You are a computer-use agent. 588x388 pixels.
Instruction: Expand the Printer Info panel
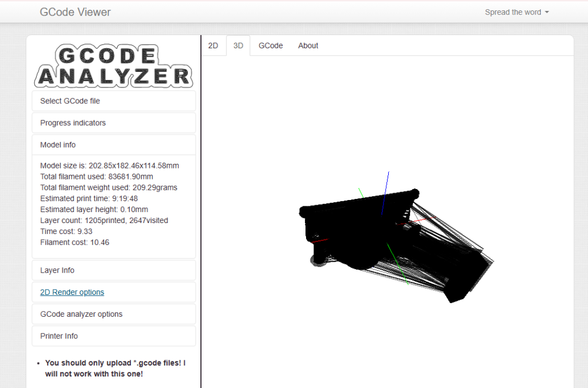pos(113,336)
